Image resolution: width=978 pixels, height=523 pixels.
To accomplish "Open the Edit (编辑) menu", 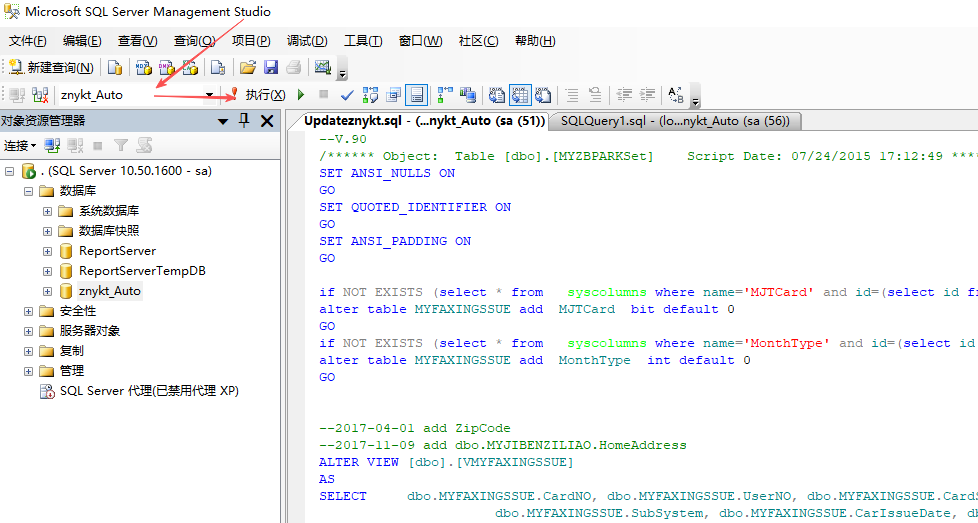I will coord(82,41).
